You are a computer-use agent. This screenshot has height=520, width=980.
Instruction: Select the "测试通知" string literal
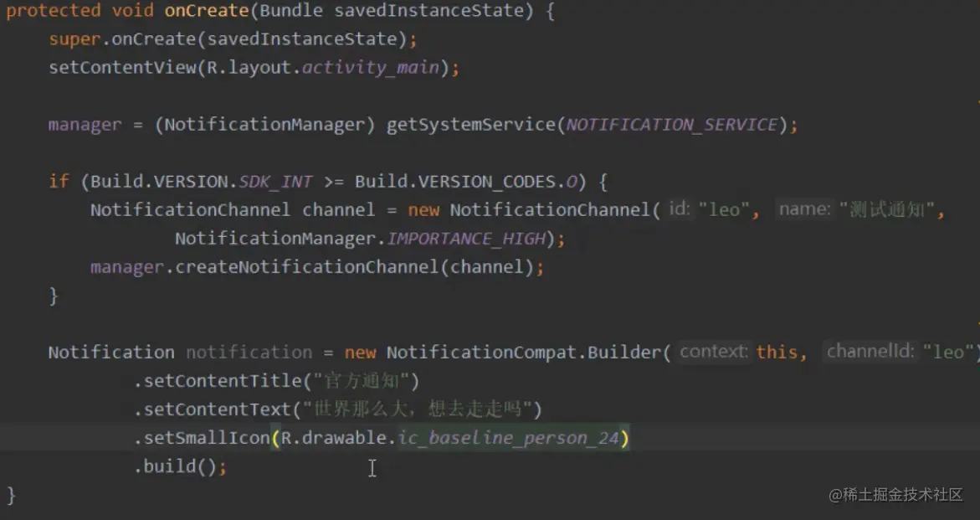[x=886, y=209]
